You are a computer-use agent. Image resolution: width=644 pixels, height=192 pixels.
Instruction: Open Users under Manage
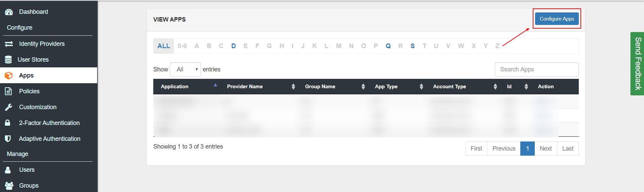pyautogui.click(x=27, y=170)
